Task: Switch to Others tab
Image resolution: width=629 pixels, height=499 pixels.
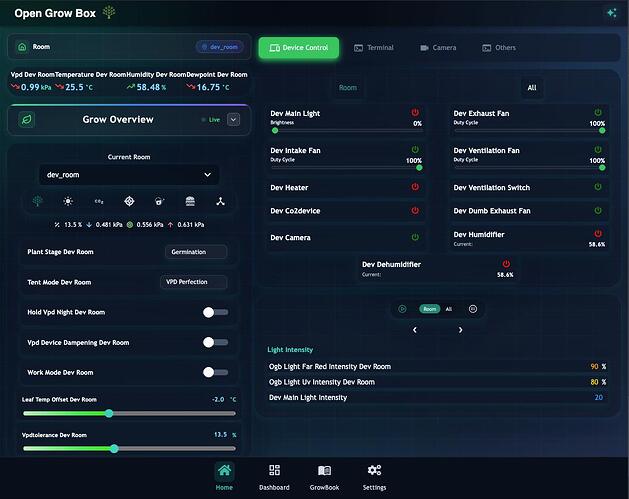Action: (499, 48)
